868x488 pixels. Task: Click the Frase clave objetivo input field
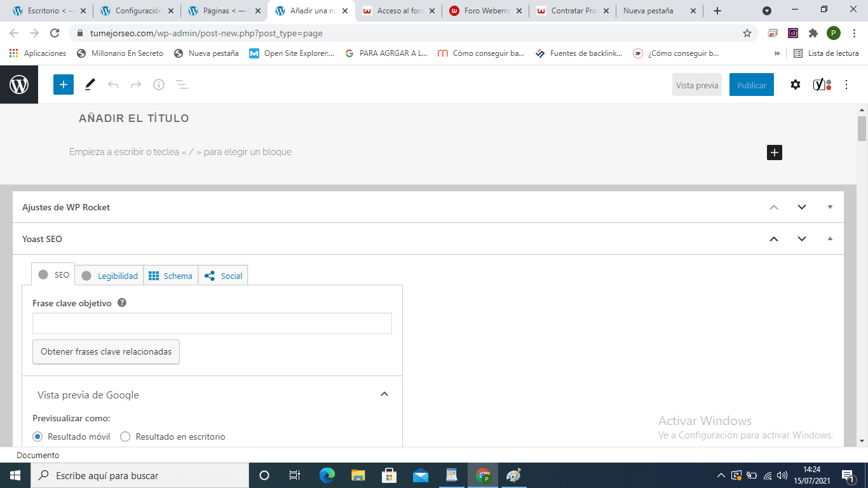(212, 323)
